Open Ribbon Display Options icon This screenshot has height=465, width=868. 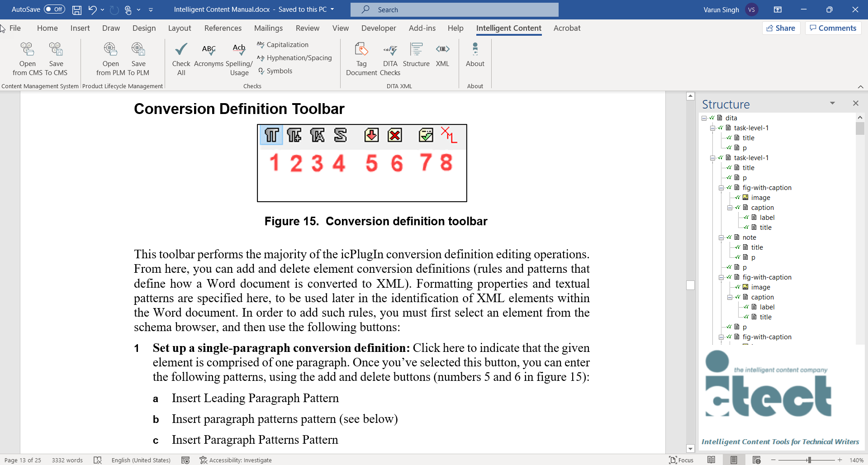[778, 9]
